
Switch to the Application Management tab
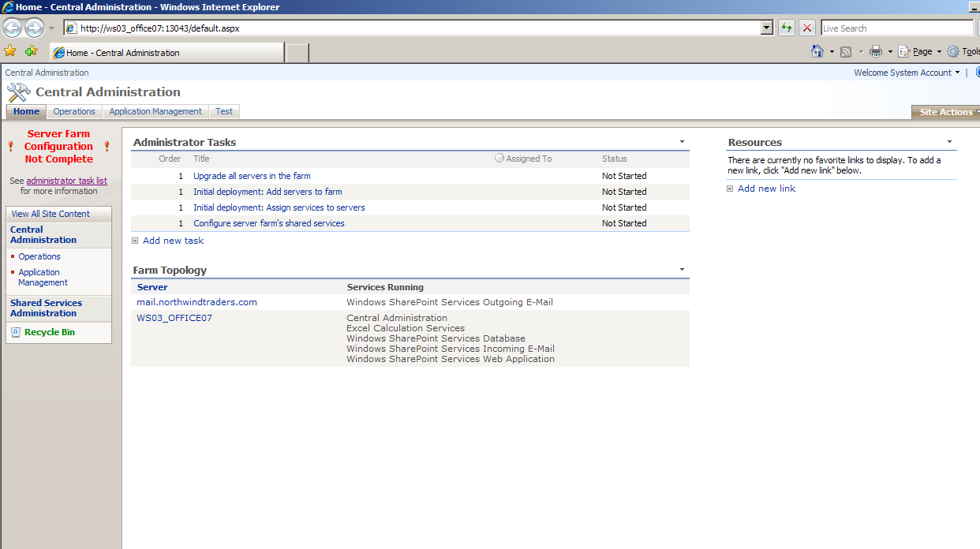(155, 111)
